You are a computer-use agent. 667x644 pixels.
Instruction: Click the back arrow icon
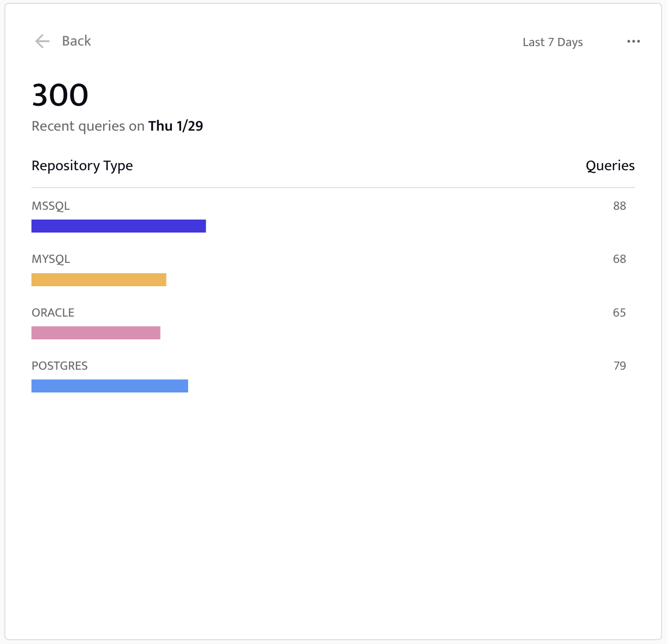tap(42, 41)
